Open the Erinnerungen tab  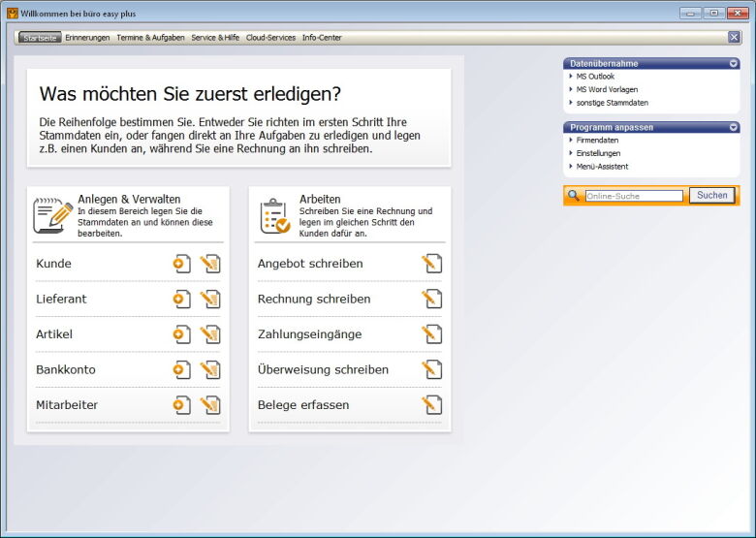pyautogui.click(x=87, y=38)
